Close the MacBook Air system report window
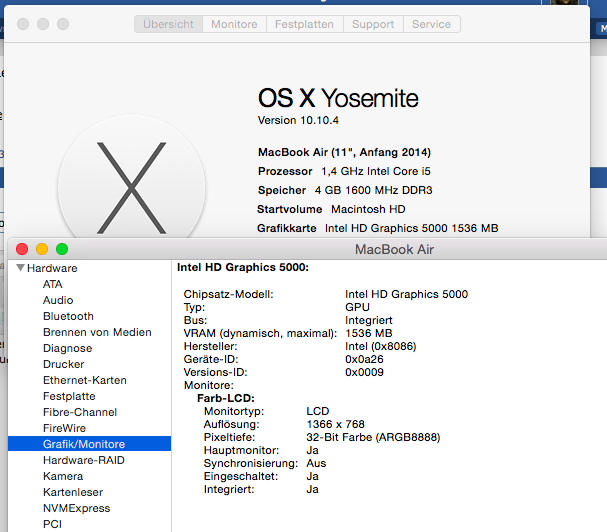This screenshot has height=532, width=607. click(22, 249)
